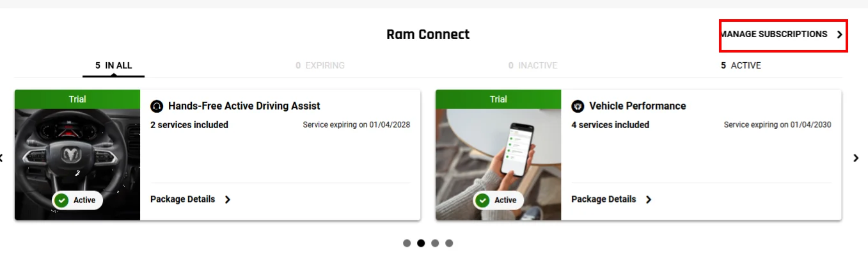The image size is (868, 255).
Task: Click the Hands-Free Active Driving Assist headset icon
Action: [x=157, y=106]
